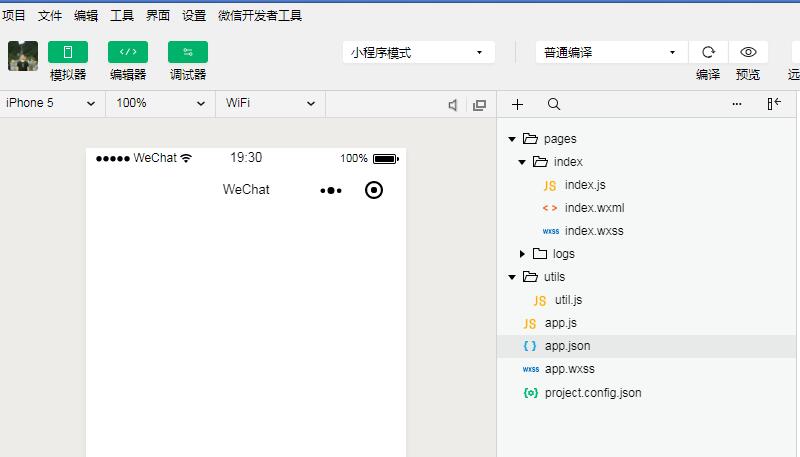Collapse the index folder
Viewport: 800px width, 457px height.
[522, 162]
